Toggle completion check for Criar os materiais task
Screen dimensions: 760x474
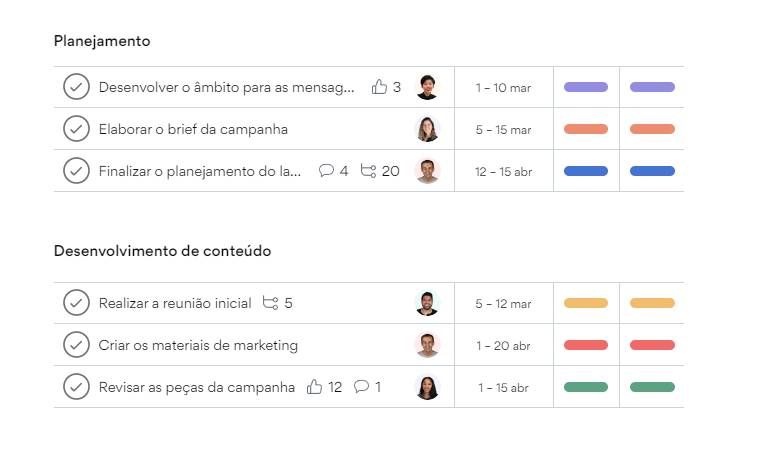pos(76,345)
